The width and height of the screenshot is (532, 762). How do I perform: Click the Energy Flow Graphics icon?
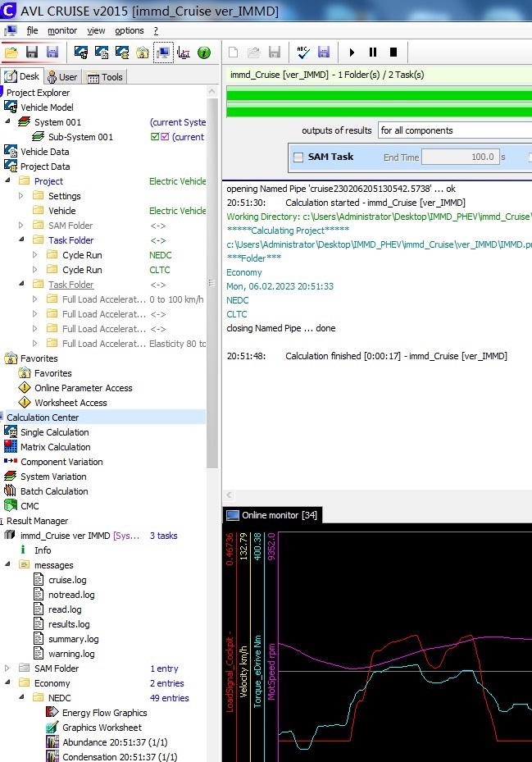click(52, 712)
